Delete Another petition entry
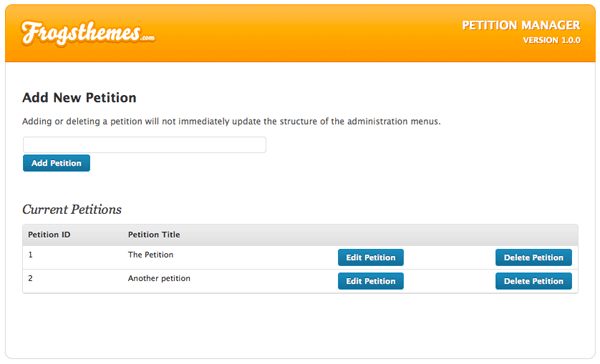Image resolution: width=600 pixels, height=364 pixels. [533, 281]
